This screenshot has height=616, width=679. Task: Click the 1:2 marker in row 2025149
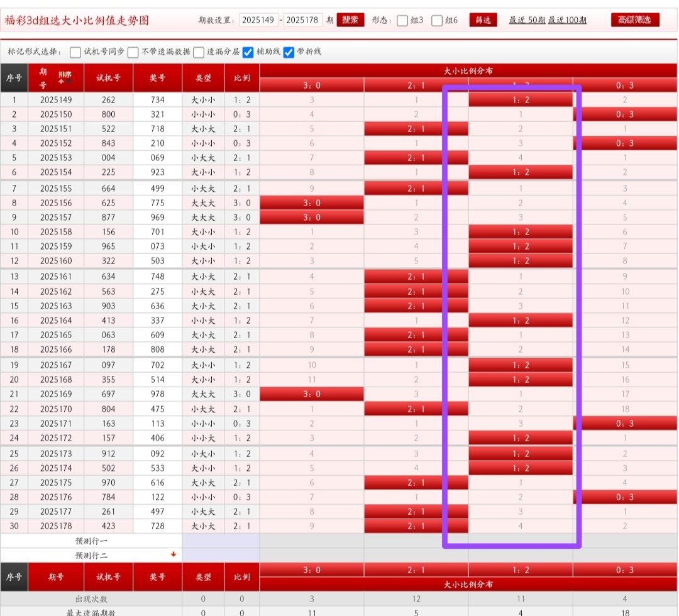521,99
